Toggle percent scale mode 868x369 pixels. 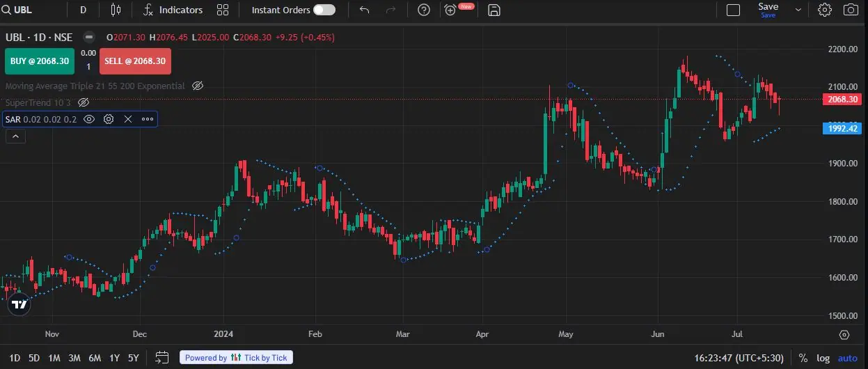coord(803,358)
